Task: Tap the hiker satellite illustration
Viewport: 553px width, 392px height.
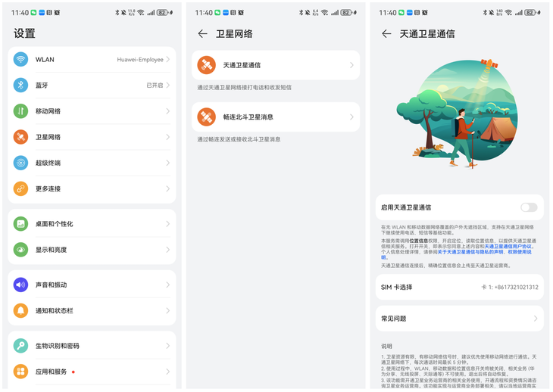Action: point(458,114)
